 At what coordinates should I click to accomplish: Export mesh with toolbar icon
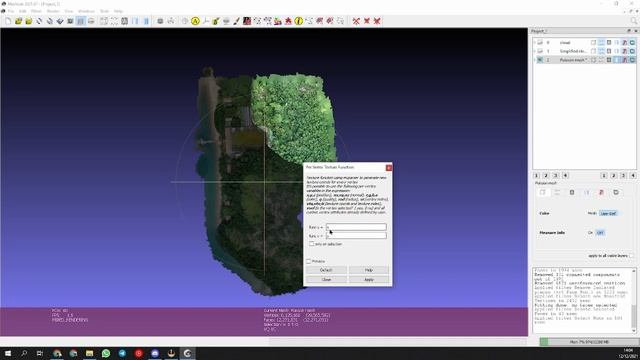60,21
